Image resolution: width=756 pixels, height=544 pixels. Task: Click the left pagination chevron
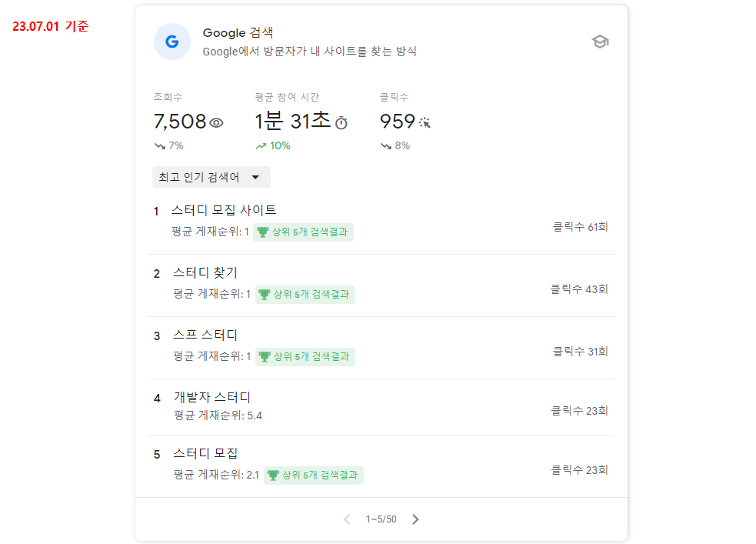346,519
